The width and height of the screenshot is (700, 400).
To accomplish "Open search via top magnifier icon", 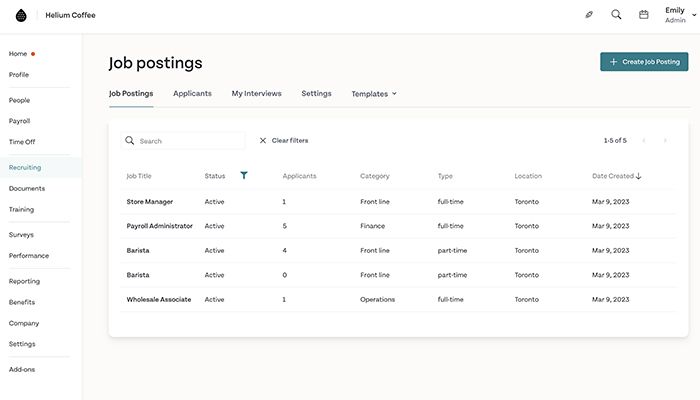I will pos(616,15).
